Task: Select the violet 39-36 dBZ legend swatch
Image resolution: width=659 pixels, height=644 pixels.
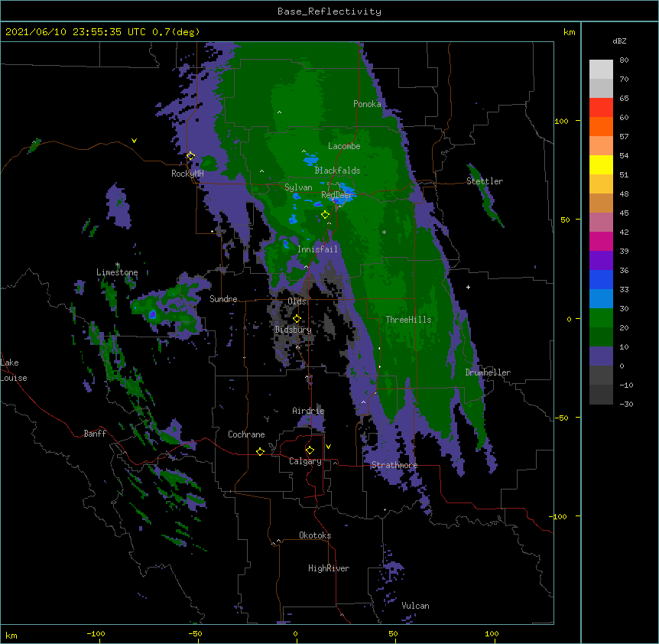Action: coord(601,261)
